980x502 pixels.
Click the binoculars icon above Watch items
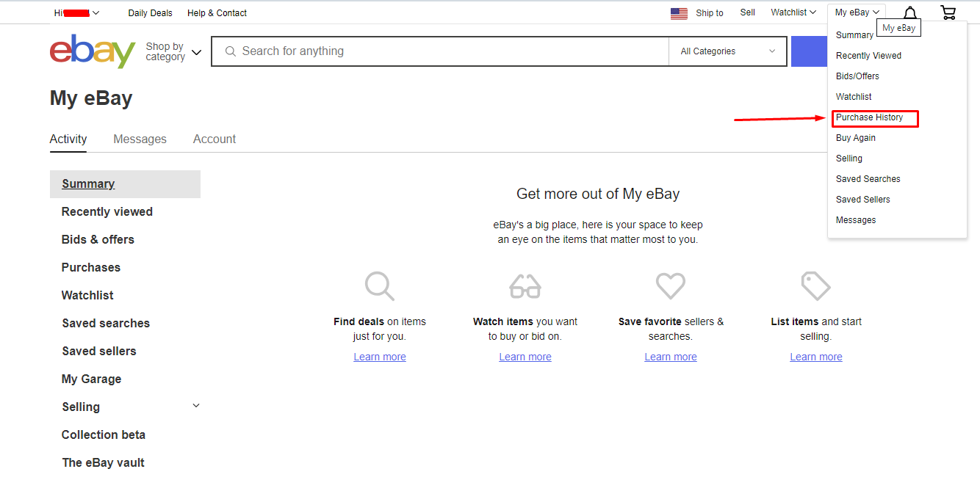(525, 286)
